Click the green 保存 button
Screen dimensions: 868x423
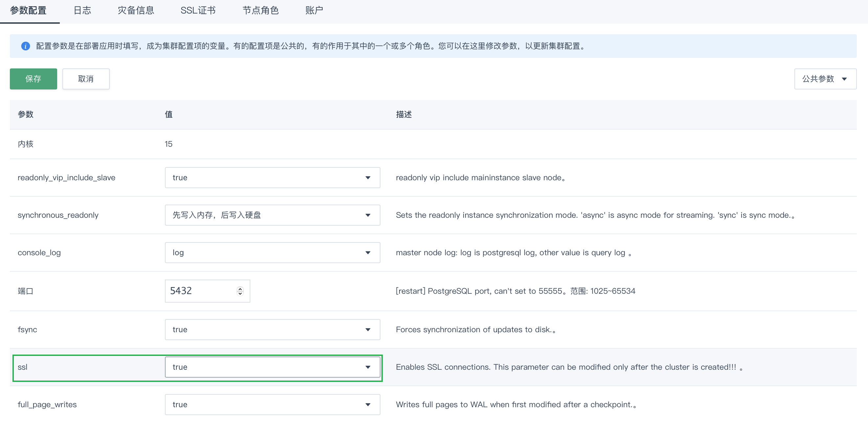pyautogui.click(x=34, y=79)
